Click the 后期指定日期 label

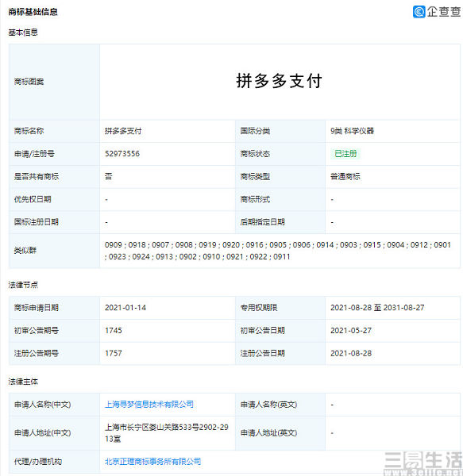tap(263, 222)
